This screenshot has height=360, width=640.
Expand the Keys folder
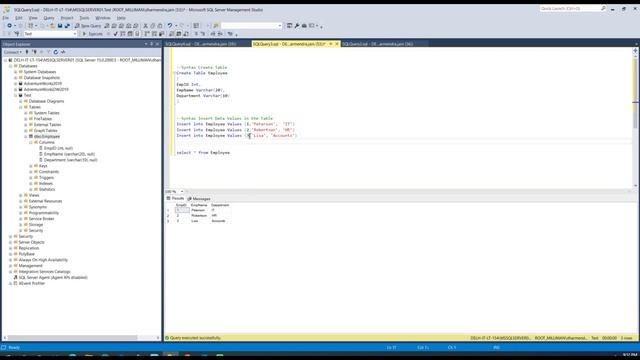31,166
